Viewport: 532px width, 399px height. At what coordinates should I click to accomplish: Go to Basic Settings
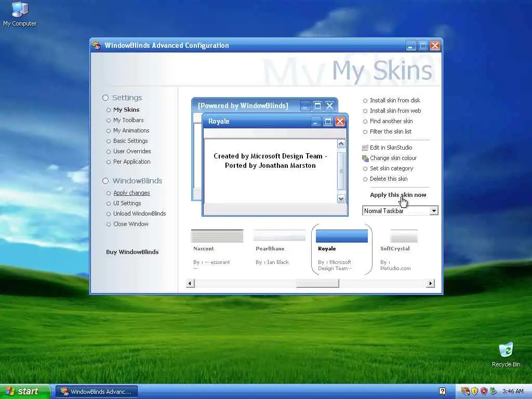(x=130, y=141)
